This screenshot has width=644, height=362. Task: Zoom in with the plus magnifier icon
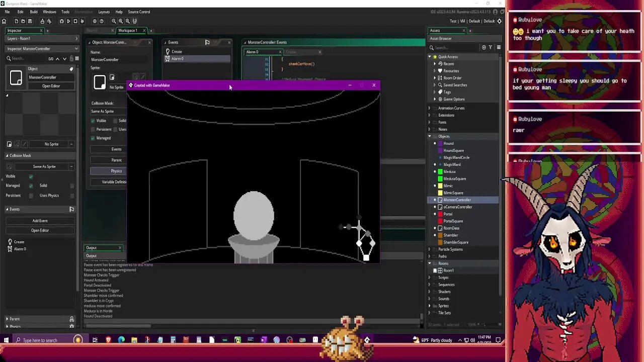127,21
